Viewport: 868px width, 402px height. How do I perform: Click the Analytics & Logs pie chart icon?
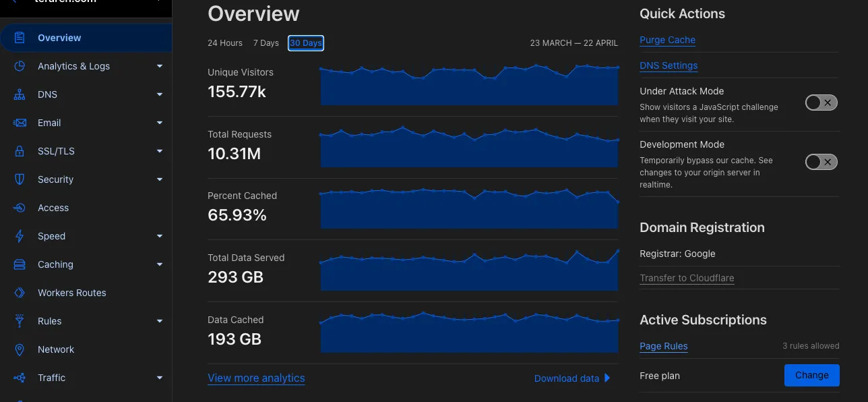pyautogui.click(x=20, y=66)
